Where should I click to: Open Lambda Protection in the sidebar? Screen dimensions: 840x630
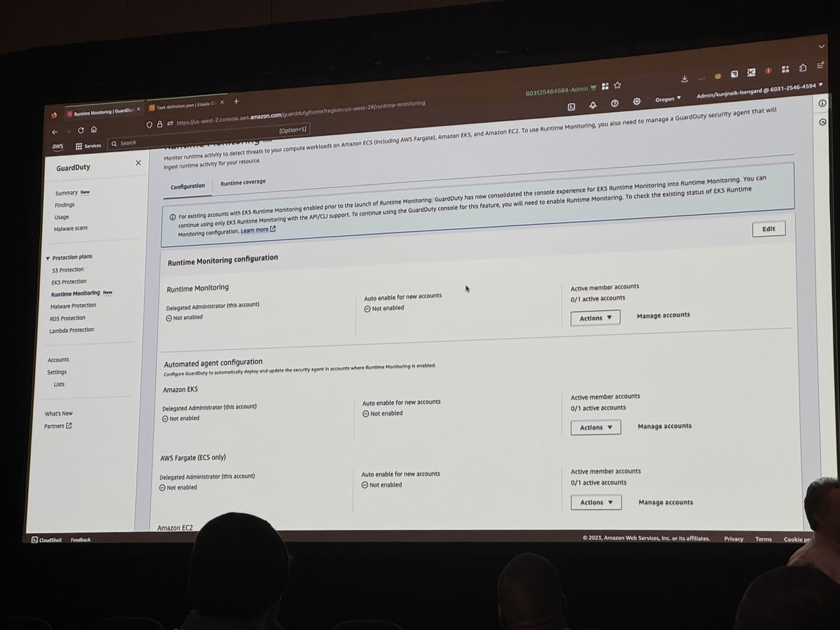71,330
